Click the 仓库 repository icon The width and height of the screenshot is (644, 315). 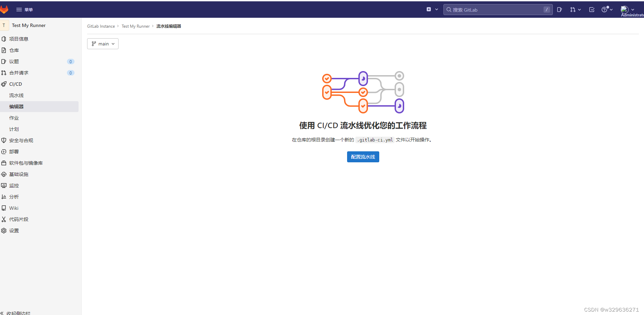click(4, 50)
